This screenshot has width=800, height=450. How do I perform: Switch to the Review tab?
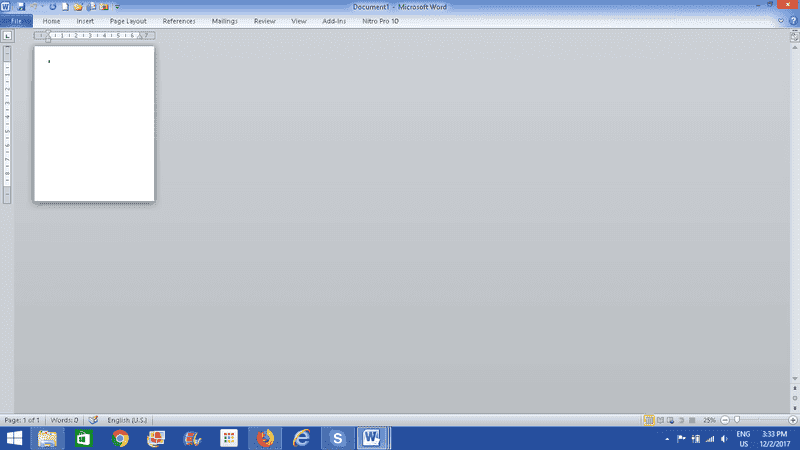265,21
